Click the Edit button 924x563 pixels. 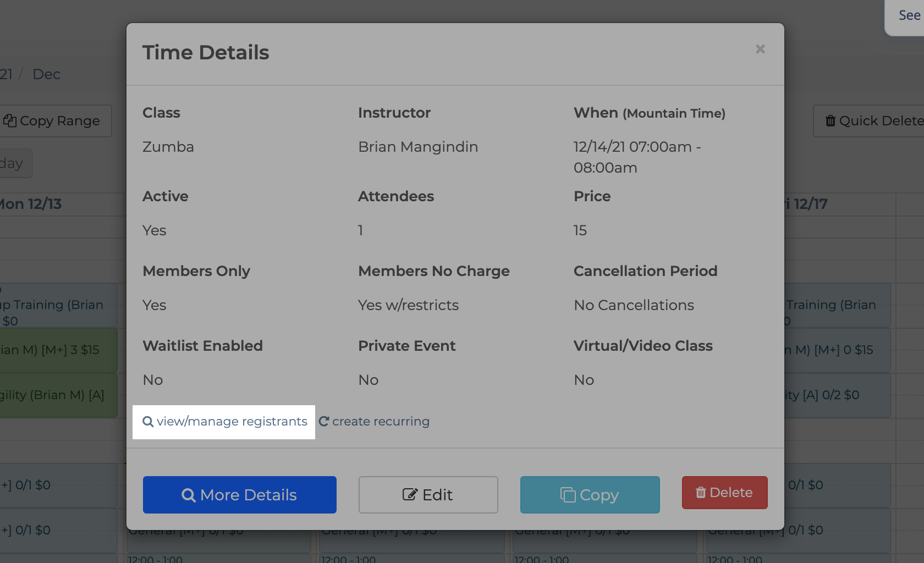pos(428,495)
